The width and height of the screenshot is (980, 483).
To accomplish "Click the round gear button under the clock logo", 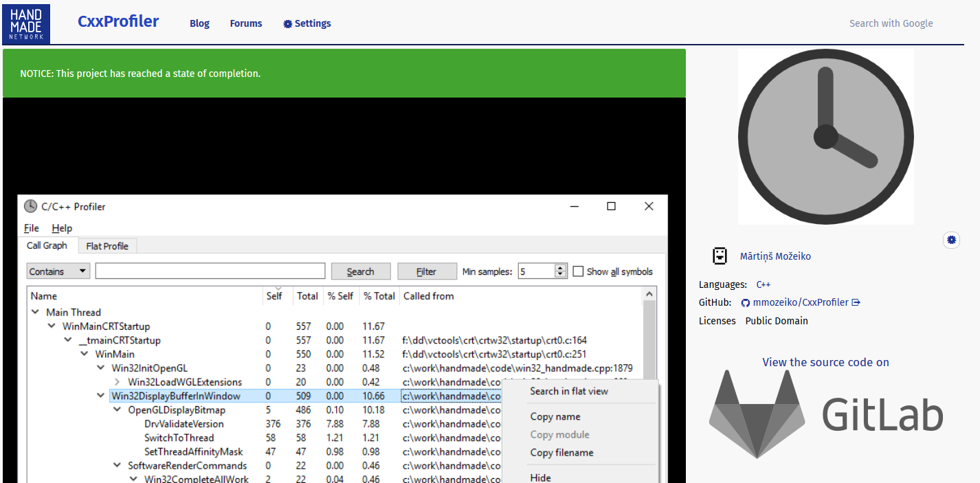I will coord(951,240).
